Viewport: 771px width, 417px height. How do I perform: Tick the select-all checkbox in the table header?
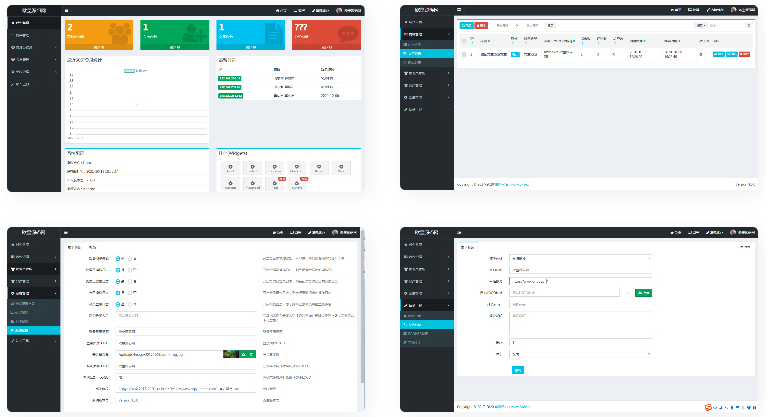pyautogui.click(x=463, y=40)
